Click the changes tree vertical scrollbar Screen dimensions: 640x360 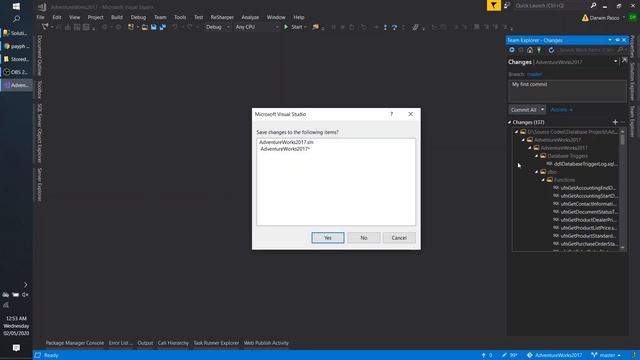(622, 190)
